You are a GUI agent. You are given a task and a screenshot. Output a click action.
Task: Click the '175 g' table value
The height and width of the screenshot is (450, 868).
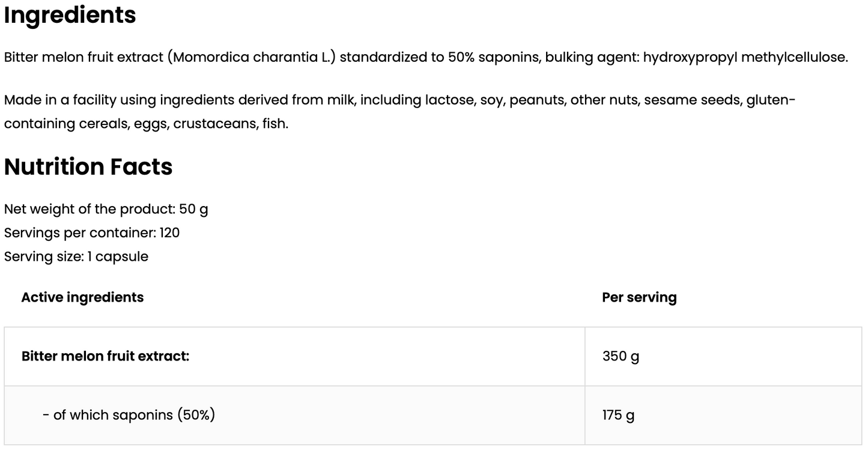[618, 415]
